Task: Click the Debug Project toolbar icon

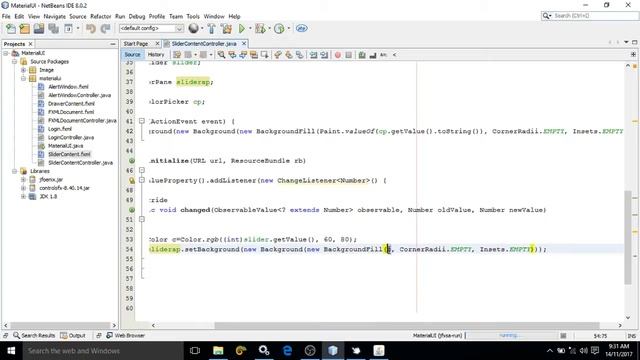Action: click(260, 29)
